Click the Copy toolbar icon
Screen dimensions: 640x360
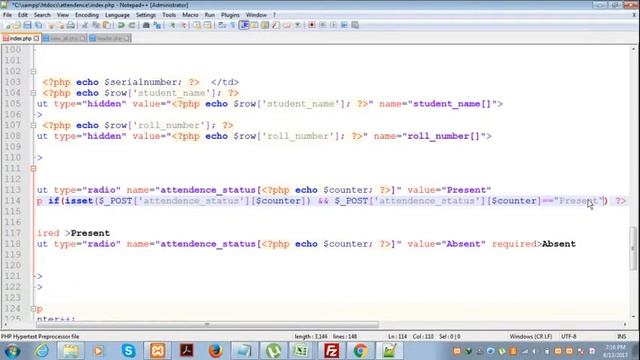click(x=96, y=25)
